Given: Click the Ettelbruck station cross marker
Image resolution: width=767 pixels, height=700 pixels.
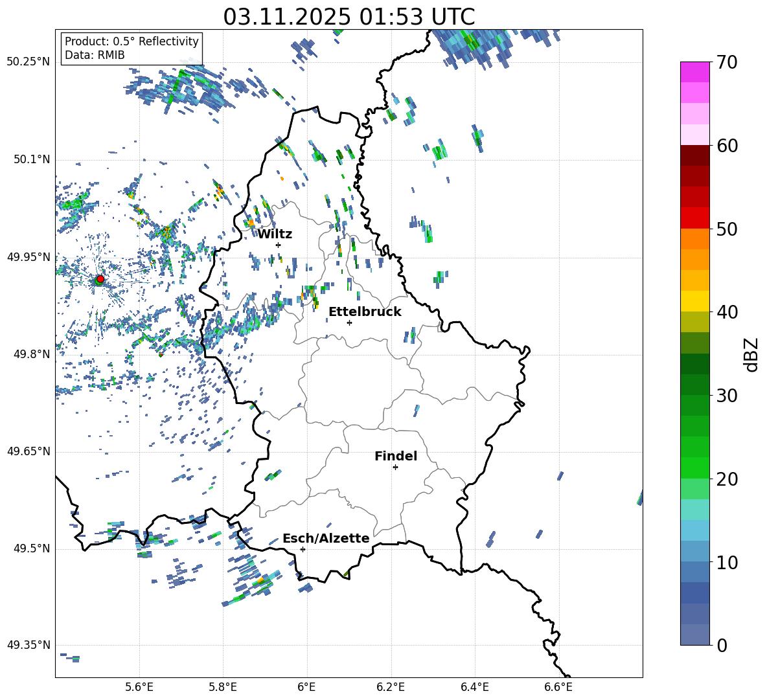Looking at the screenshot, I should [349, 322].
